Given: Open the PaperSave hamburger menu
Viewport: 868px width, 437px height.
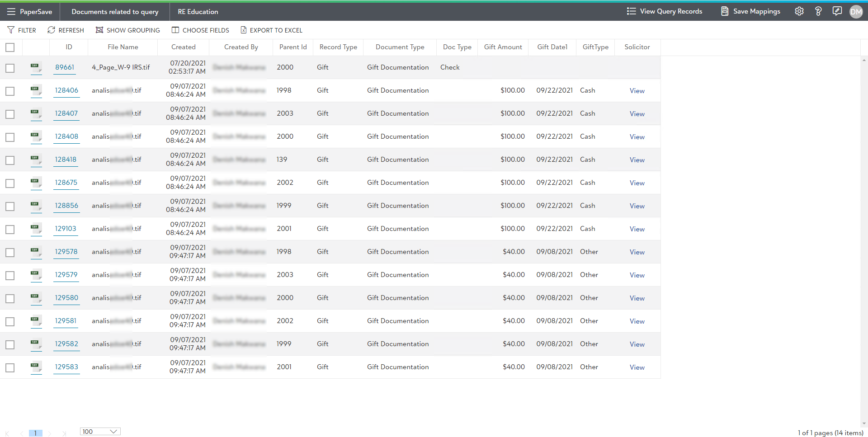Looking at the screenshot, I should 11,12.
